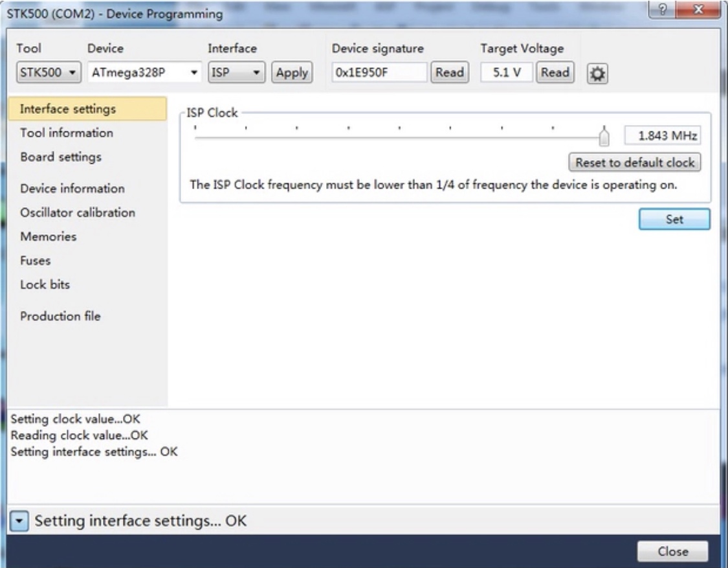
Task: Read the device signature
Action: (450, 73)
